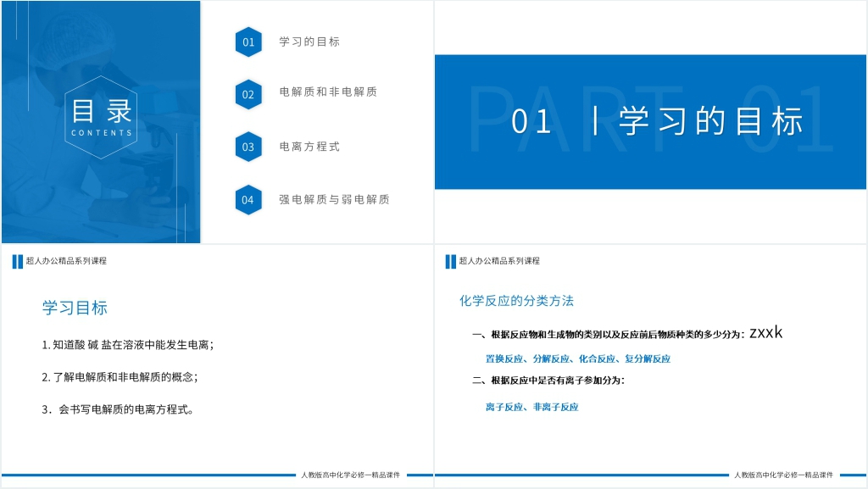Click the 离子反应、非离子反应 blue link
Screen dimensions: 868x489
tap(530, 407)
